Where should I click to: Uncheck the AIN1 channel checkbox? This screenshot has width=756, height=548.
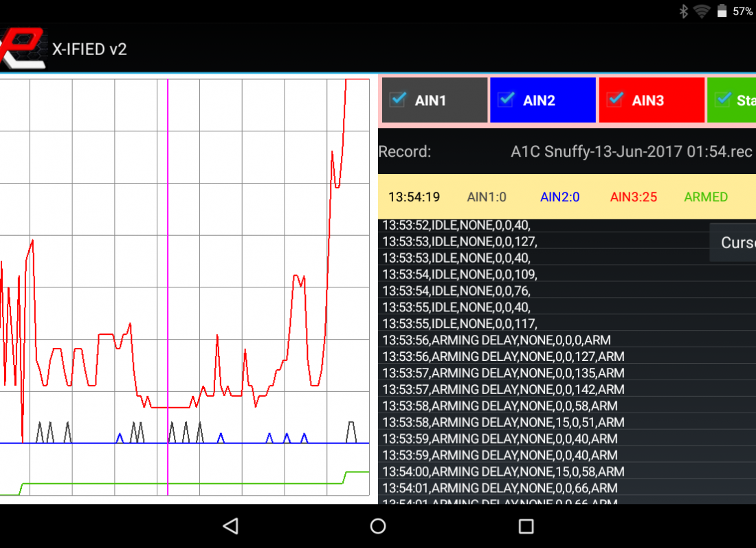coord(397,100)
